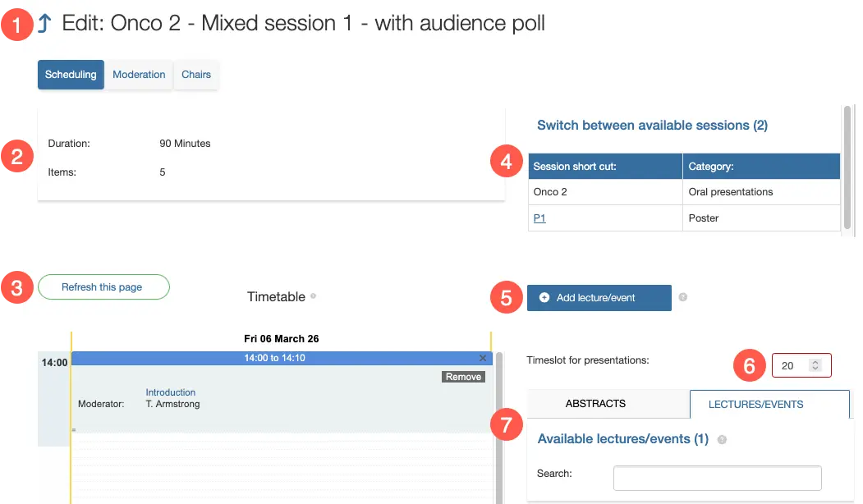Click the timetable vertical scrollbar

498,427
